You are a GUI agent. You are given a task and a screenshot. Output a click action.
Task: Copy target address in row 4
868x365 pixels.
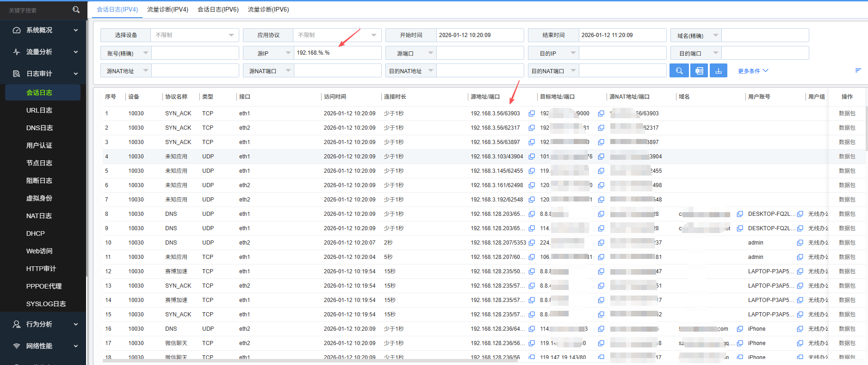coord(601,157)
